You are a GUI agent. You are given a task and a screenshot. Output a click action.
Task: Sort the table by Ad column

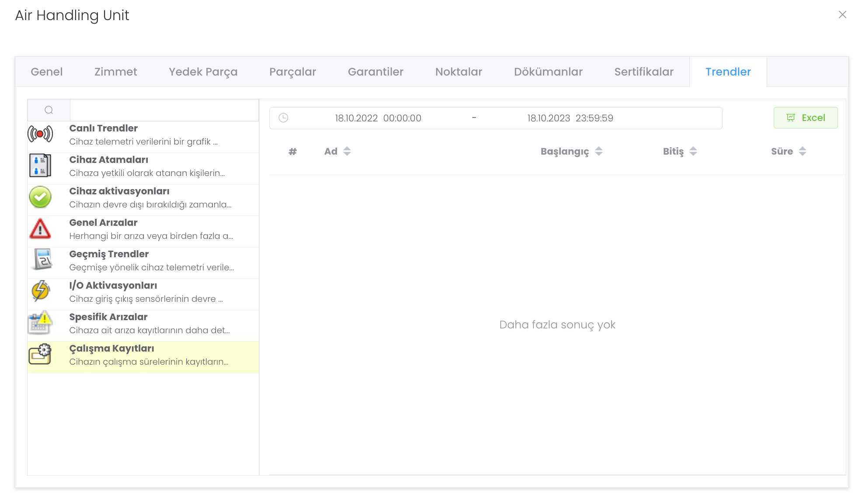[x=347, y=152]
